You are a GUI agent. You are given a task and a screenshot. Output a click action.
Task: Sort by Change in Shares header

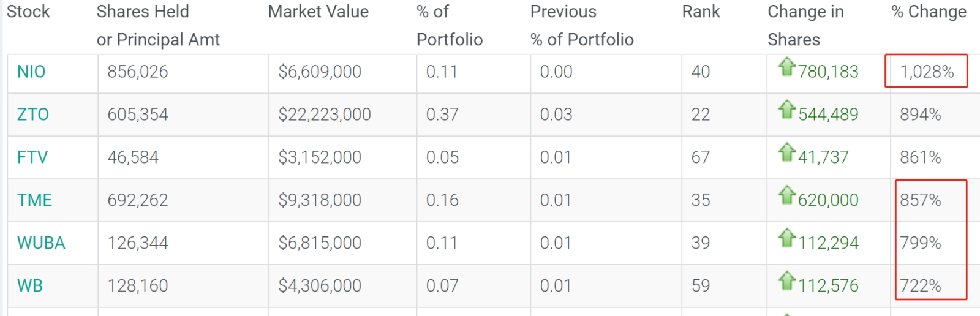[x=806, y=26]
